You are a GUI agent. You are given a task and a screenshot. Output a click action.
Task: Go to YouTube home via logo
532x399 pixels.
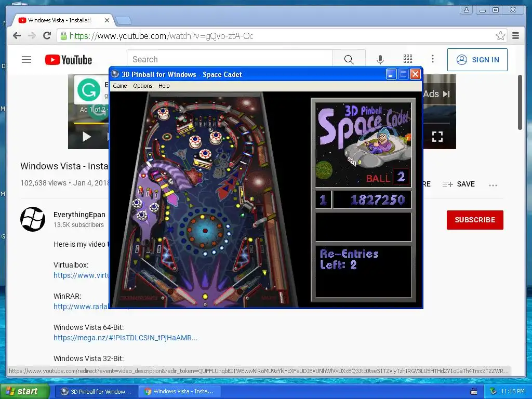pos(69,60)
